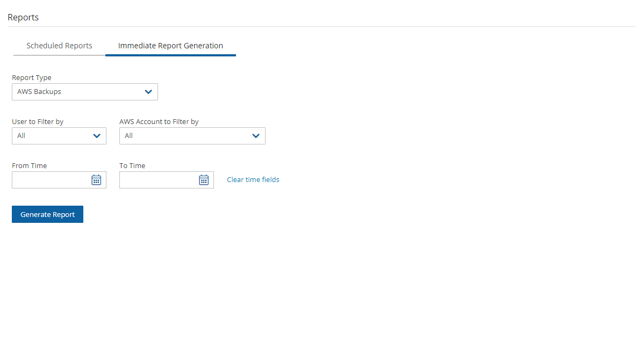Image resolution: width=644 pixels, height=341 pixels.
Task: Switch to the Scheduled Reports tab
Action: pos(59,46)
